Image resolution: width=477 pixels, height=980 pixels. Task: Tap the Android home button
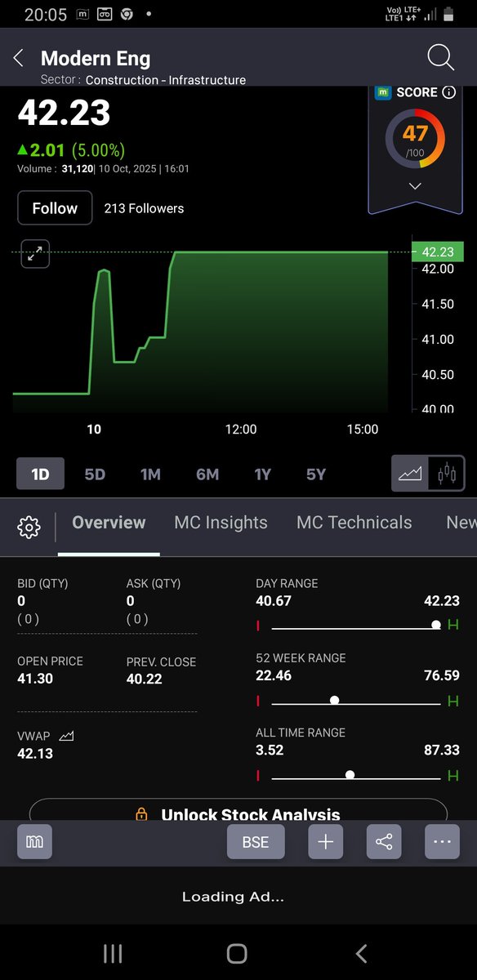point(237,953)
